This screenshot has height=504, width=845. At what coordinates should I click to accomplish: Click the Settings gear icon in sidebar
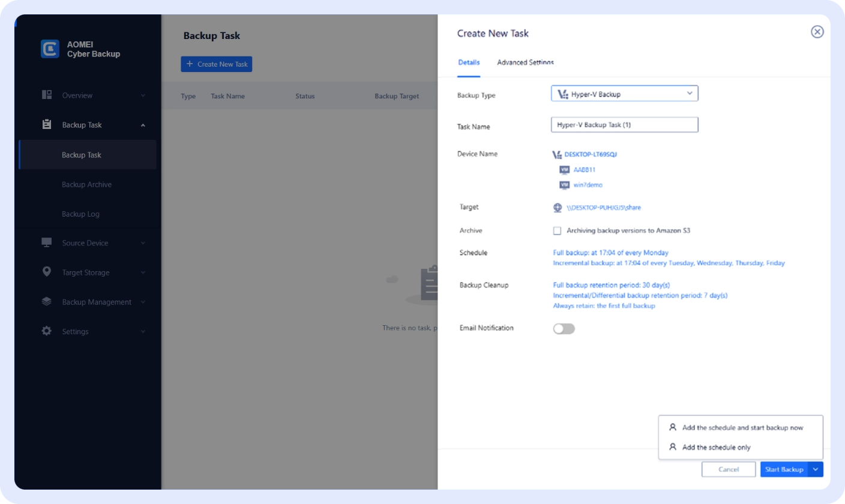(47, 331)
